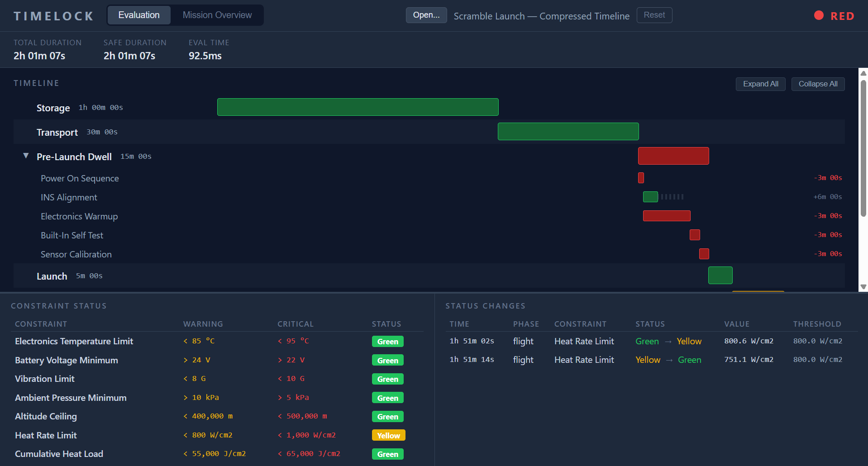Click the TIMELOCK app logo
868x466 pixels.
pyautogui.click(x=53, y=16)
